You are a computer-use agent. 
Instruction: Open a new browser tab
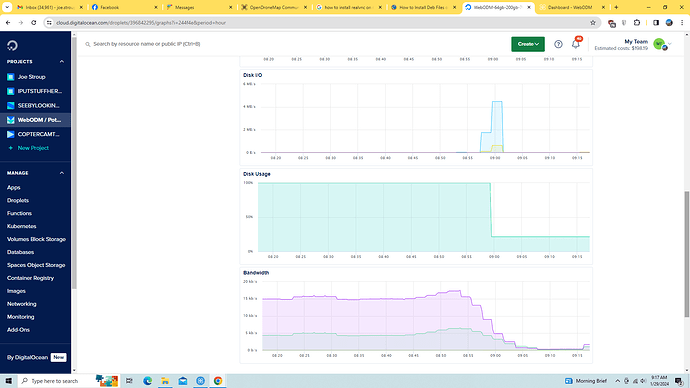pyautogui.click(x=616, y=7)
